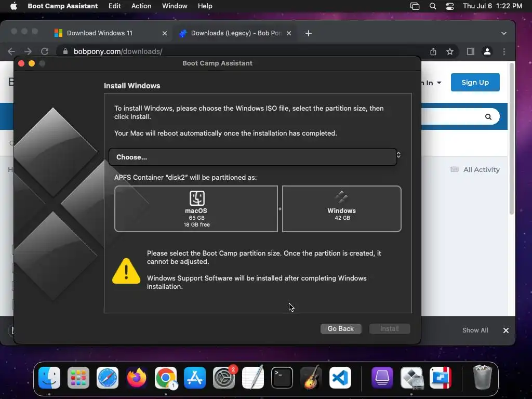Click the ISO chooser stepper arrows
Screen dimensions: 532x399
[x=398, y=155]
